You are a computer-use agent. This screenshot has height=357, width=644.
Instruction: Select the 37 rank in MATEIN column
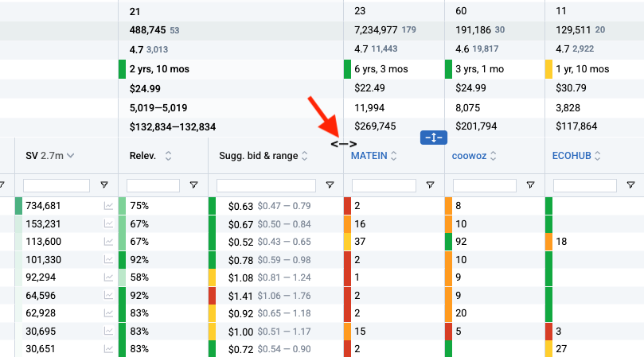pos(360,242)
